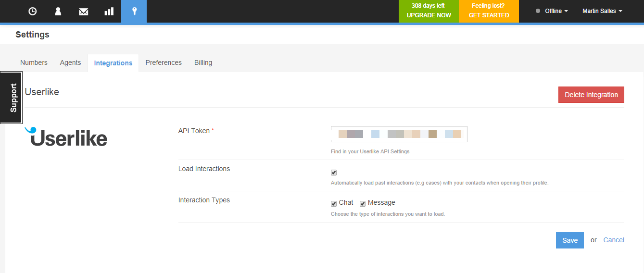Image resolution: width=644 pixels, height=273 pixels.
Task: Uncheck the Chat interaction type
Action: tap(334, 203)
